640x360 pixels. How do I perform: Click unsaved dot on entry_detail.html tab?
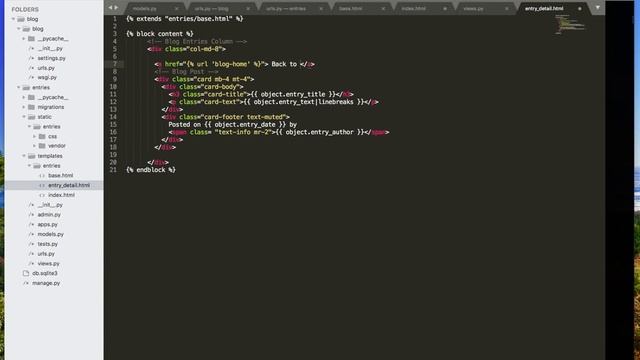[x=580, y=9]
